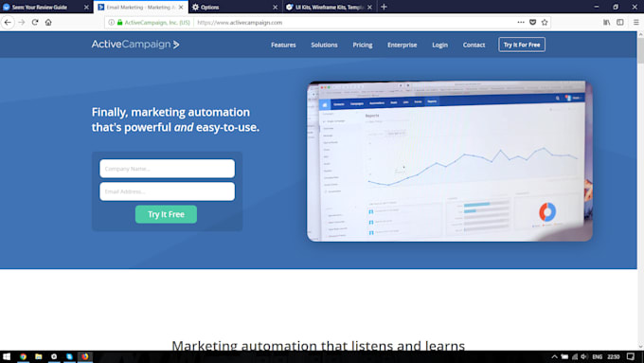
Task: Open the Solutions menu
Action: [324, 45]
